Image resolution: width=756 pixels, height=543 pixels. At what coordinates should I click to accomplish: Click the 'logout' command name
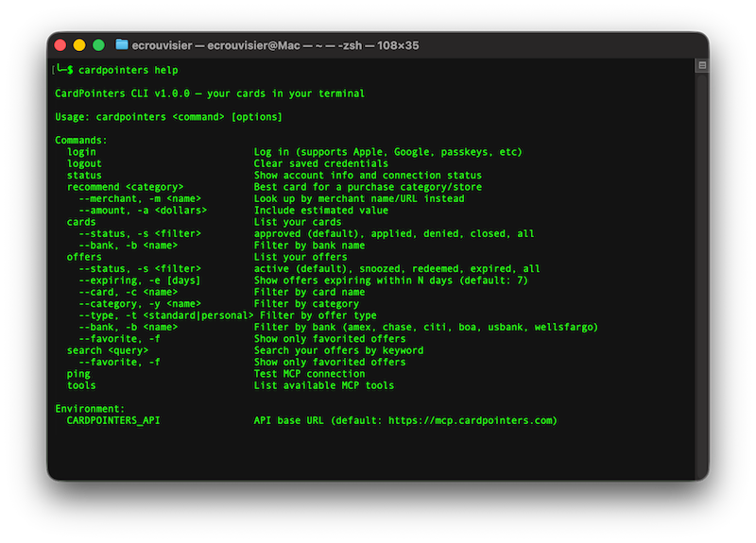coord(84,163)
